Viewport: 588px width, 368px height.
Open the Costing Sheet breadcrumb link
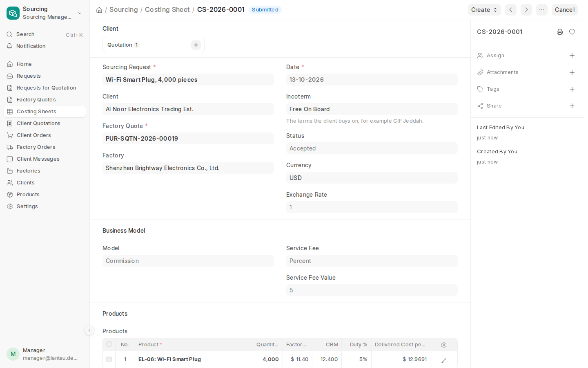point(167,9)
